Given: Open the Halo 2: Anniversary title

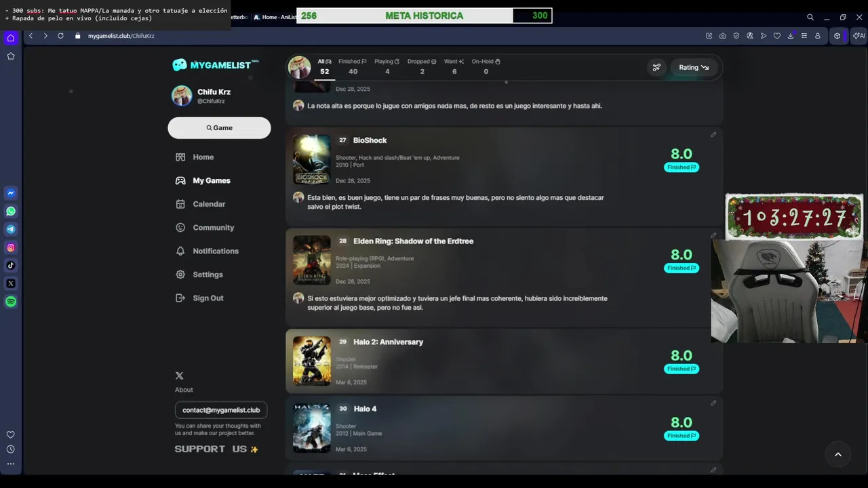Looking at the screenshot, I should (388, 342).
